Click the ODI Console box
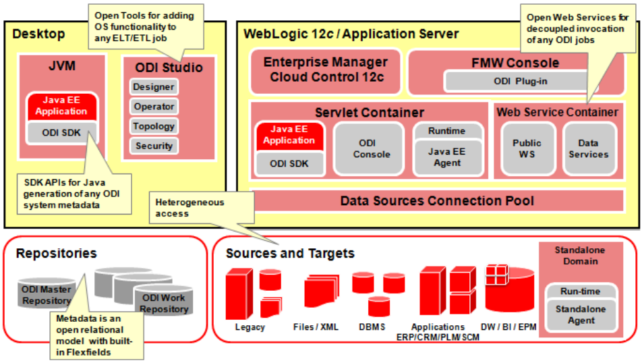Viewport: 644px width, 363px height. (368, 148)
